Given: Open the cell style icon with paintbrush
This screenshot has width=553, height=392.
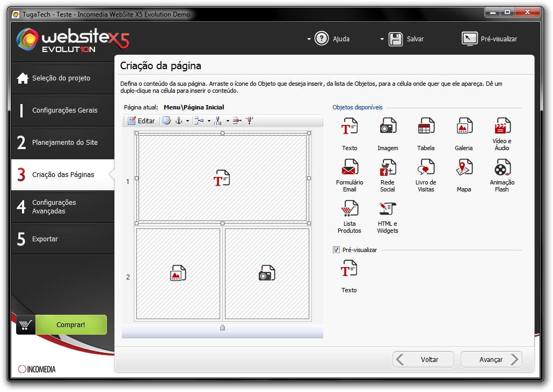Looking at the screenshot, I should pyautogui.click(x=166, y=121).
